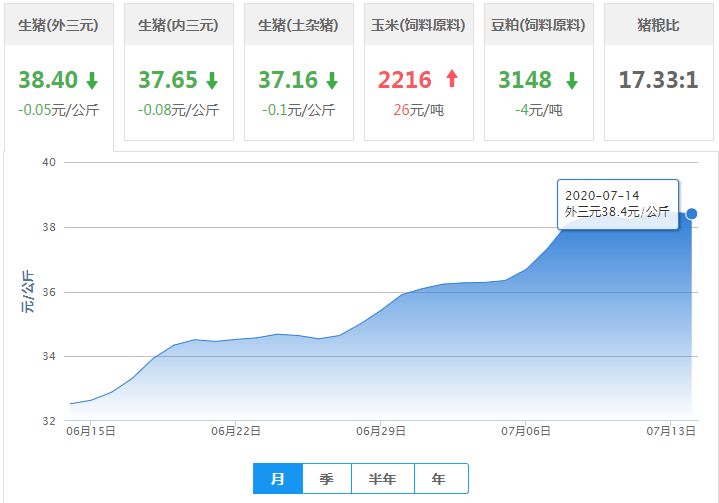Viewport: 719px width, 503px height.
Task: Click the green down arrow beside 38.40
Action: pyautogui.click(x=92, y=81)
